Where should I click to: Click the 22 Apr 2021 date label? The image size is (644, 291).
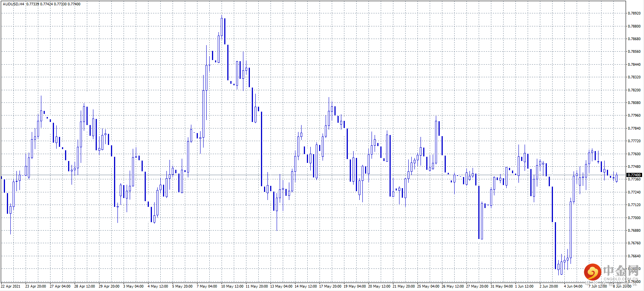point(11,286)
